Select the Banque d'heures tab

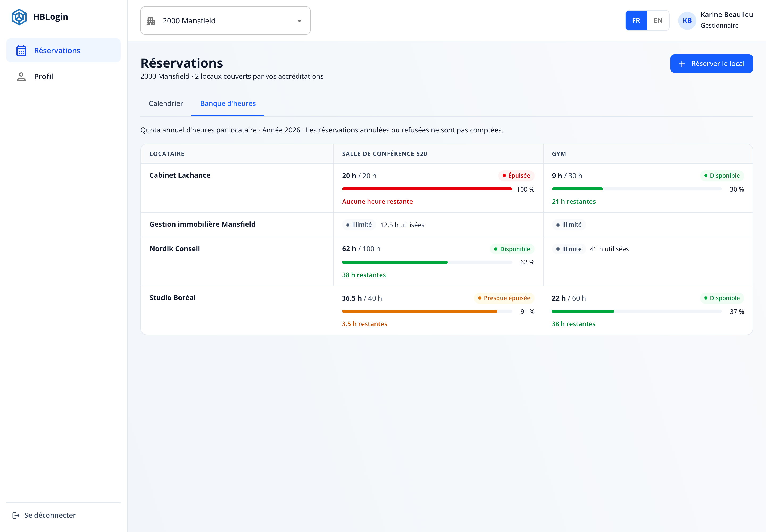(x=228, y=103)
